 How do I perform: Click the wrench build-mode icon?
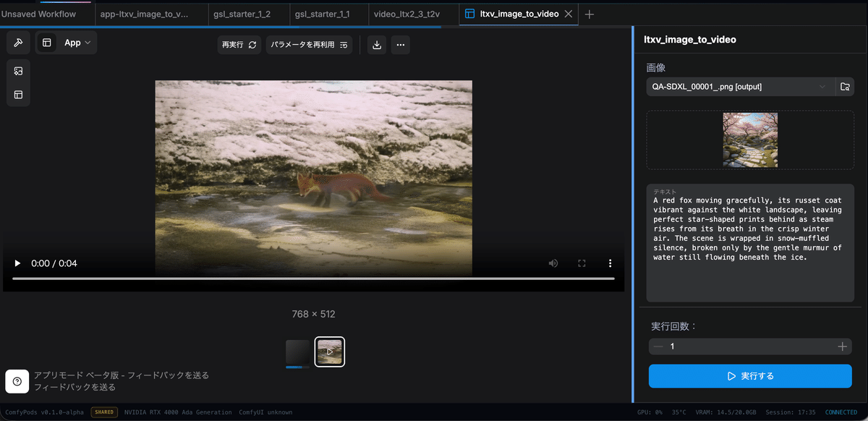[x=18, y=43]
